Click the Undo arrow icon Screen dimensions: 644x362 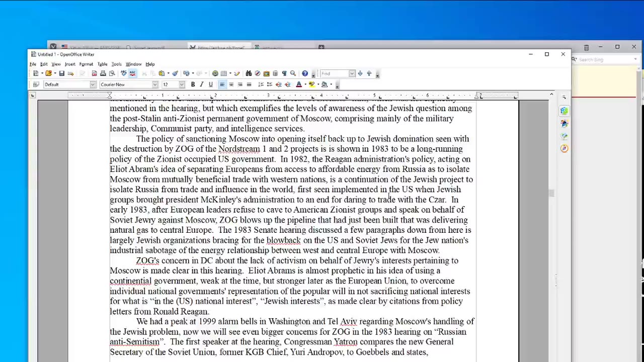point(186,73)
